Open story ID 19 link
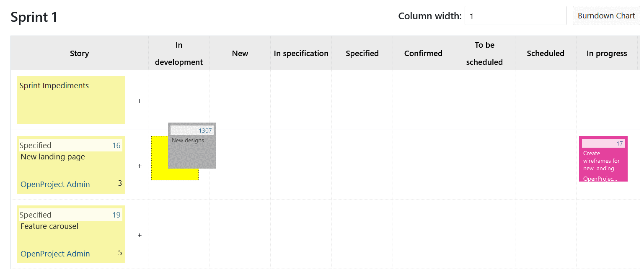The width and height of the screenshot is (644, 269). pos(116,215)
